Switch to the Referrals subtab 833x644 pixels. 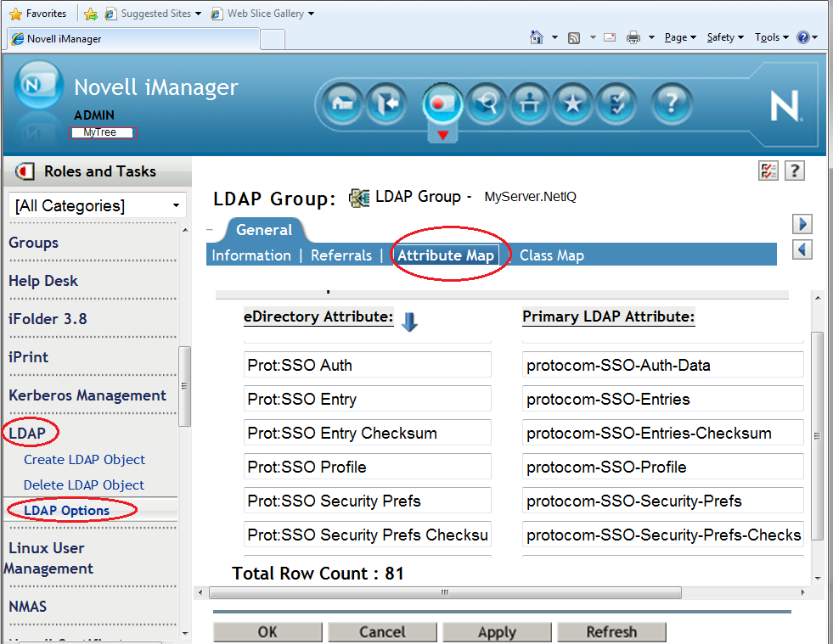coord(341,255)
